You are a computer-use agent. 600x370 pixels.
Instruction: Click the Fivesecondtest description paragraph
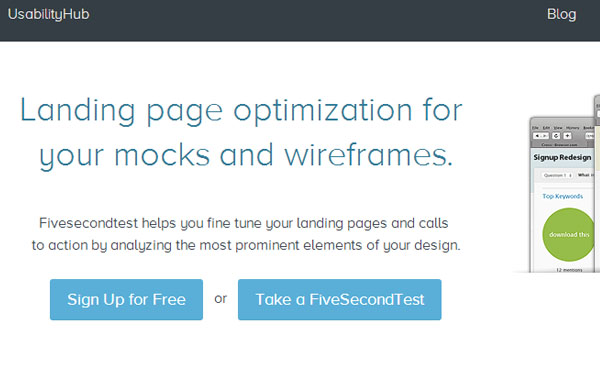point(246,234)
